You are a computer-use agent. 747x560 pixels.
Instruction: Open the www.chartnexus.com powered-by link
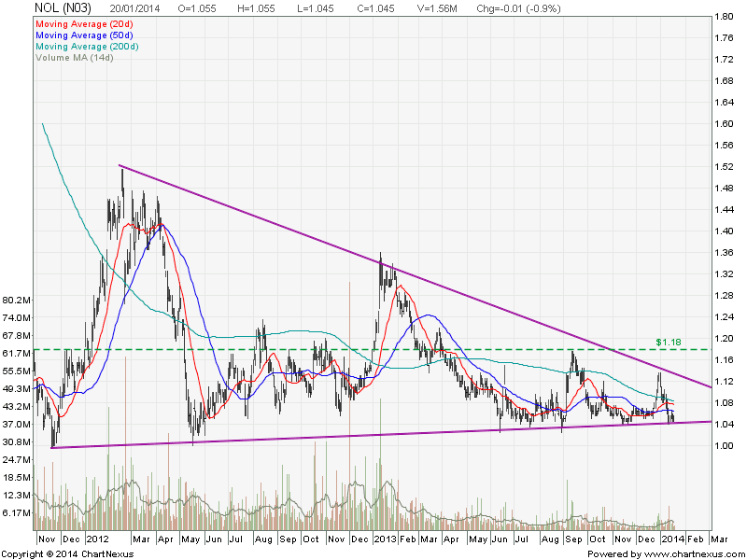tap(694, 554)
